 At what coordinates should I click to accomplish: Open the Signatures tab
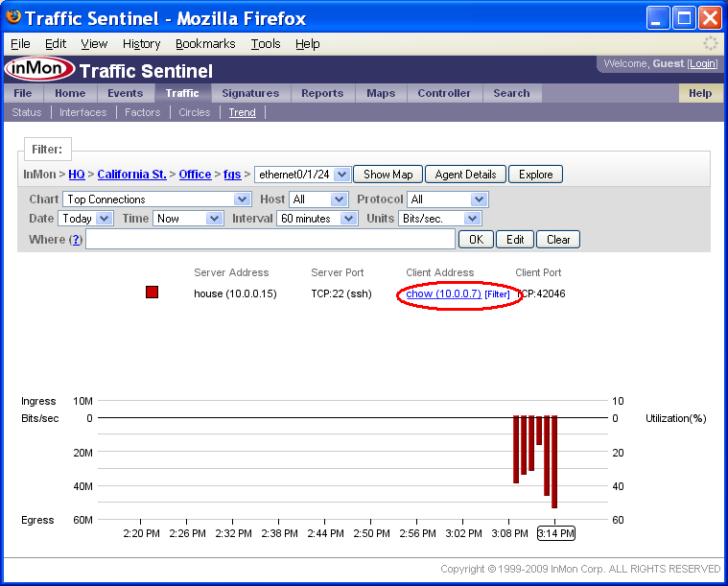250,93
